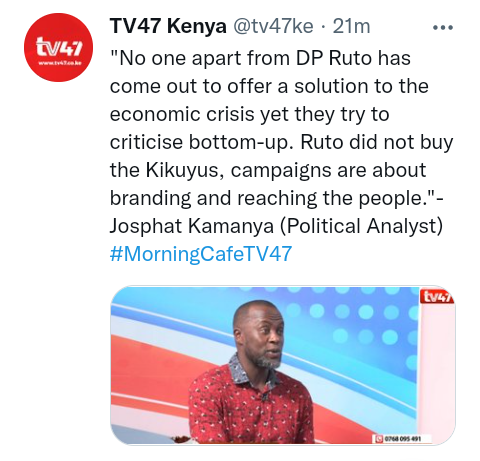480x461 pixels.
Task: Click tv47 watermark logo in image corner
Action: (439, 296)
